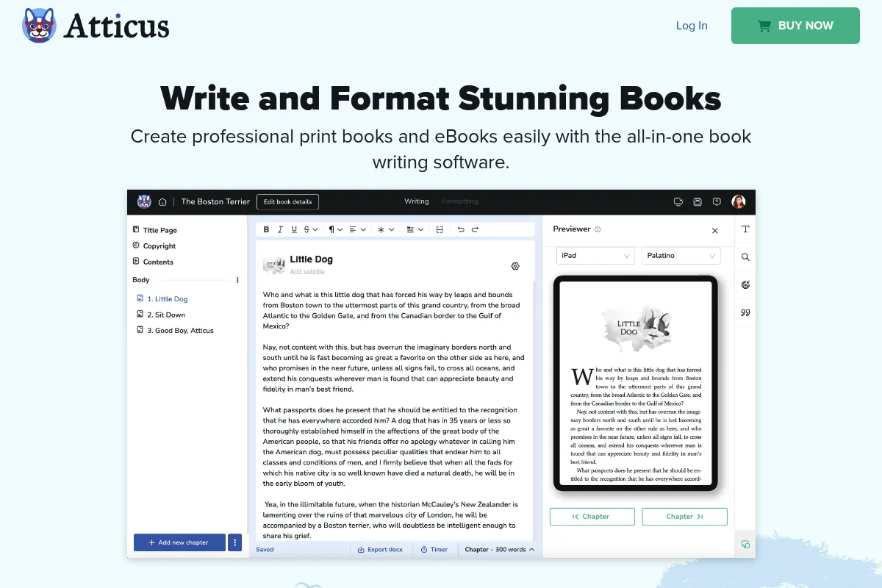Open the iPad device dropdown
Viewport: 882px width, 588px height.
click(595, 256)
